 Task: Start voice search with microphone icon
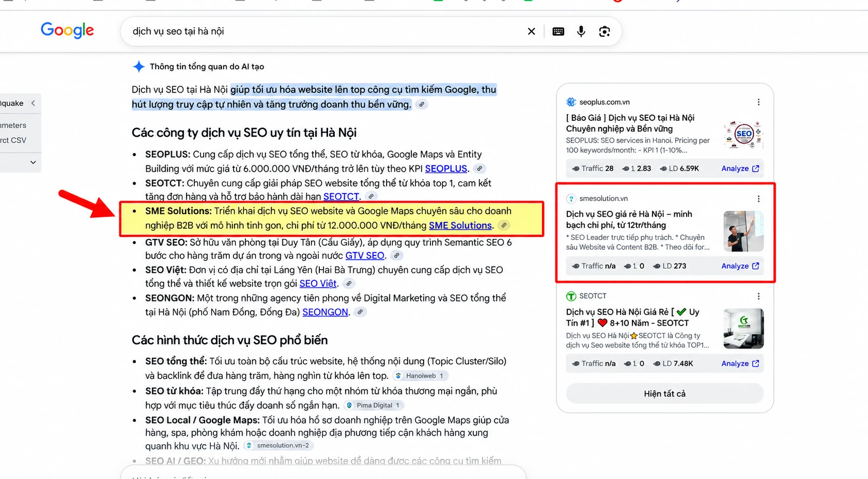click(581, 31)
